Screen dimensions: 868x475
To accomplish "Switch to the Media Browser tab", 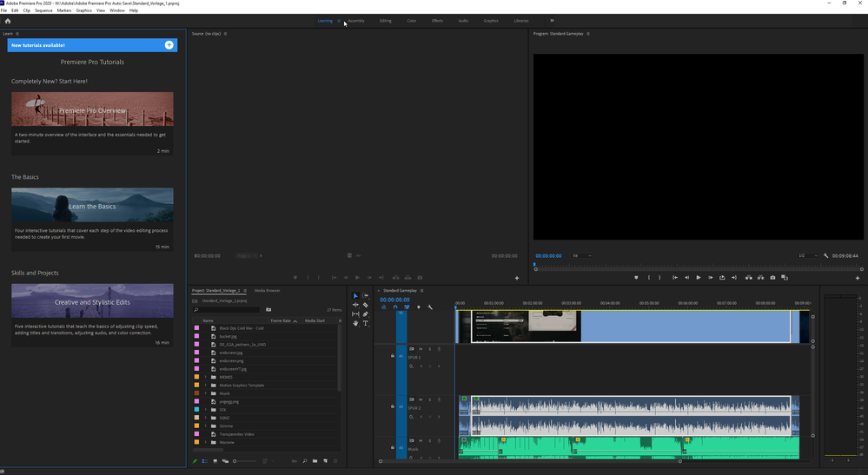I will click(267, 290).
